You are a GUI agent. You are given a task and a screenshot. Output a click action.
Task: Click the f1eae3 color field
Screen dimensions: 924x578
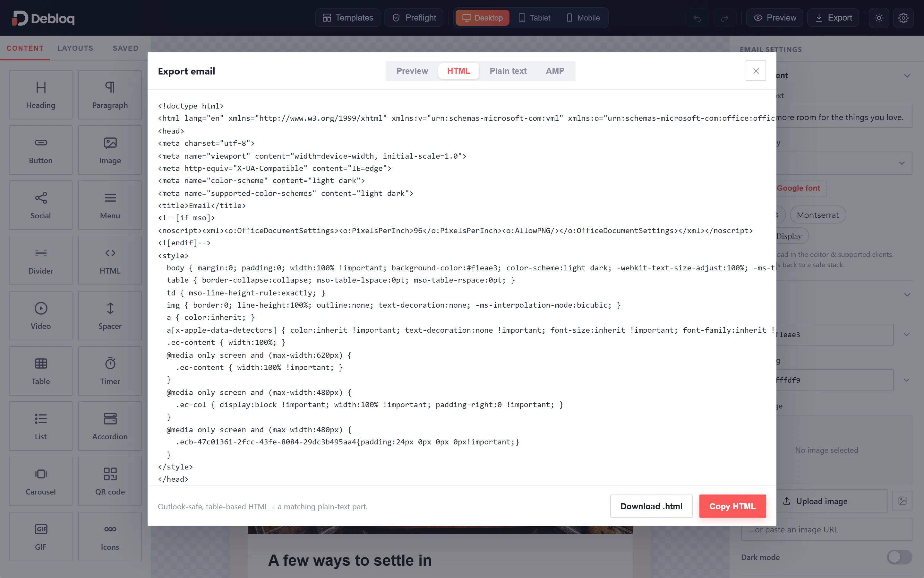tap(835, 335)
